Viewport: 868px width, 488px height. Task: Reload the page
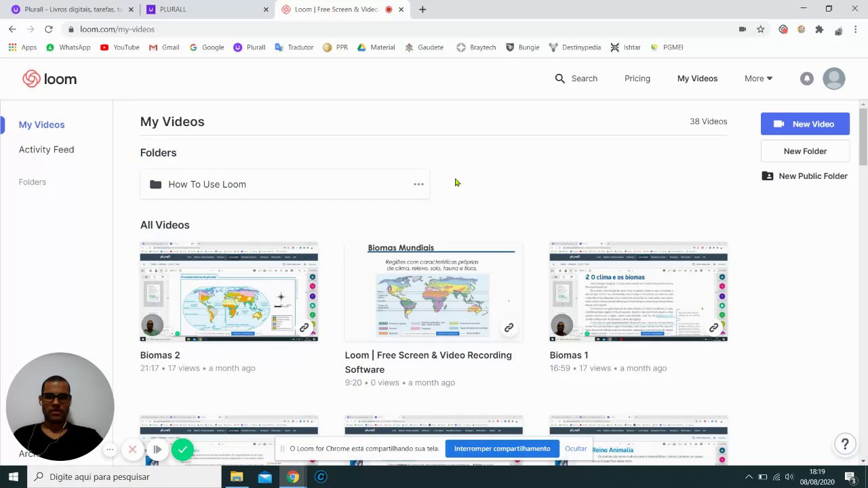coord(49,29)
